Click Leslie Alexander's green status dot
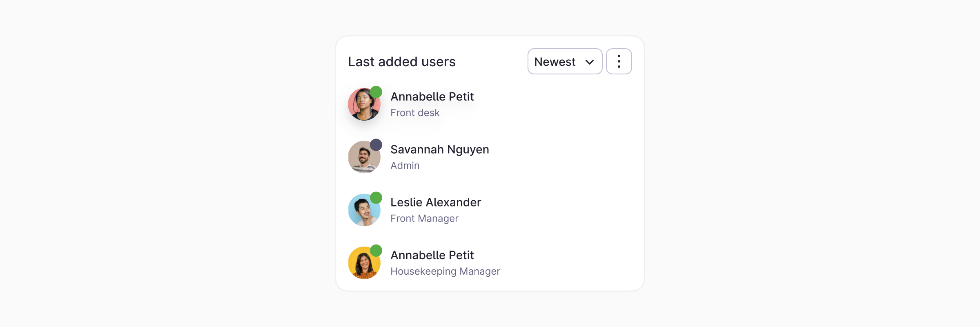The height and width of the screenshot is (327, 980). (376, 198)
